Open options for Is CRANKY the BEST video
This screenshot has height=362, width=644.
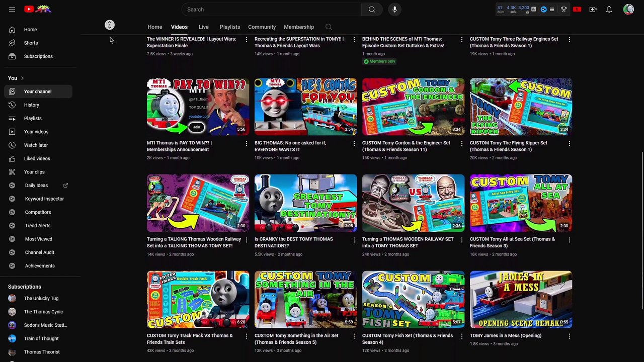pos(354,240)
